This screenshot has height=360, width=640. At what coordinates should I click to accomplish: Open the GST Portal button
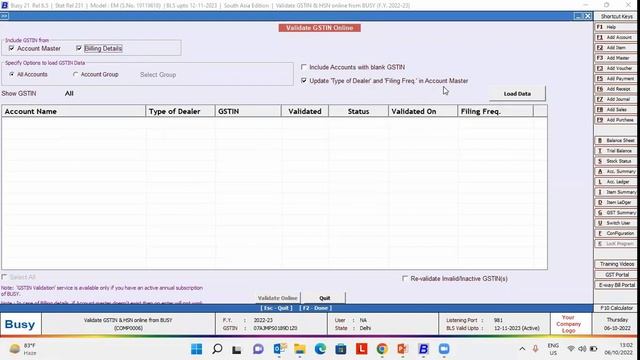tap(616, 275)
